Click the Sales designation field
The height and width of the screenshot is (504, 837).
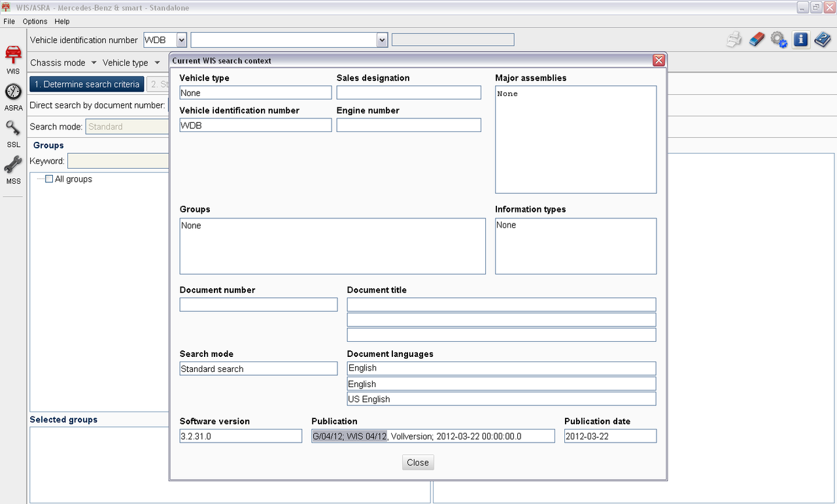[409, 93]
